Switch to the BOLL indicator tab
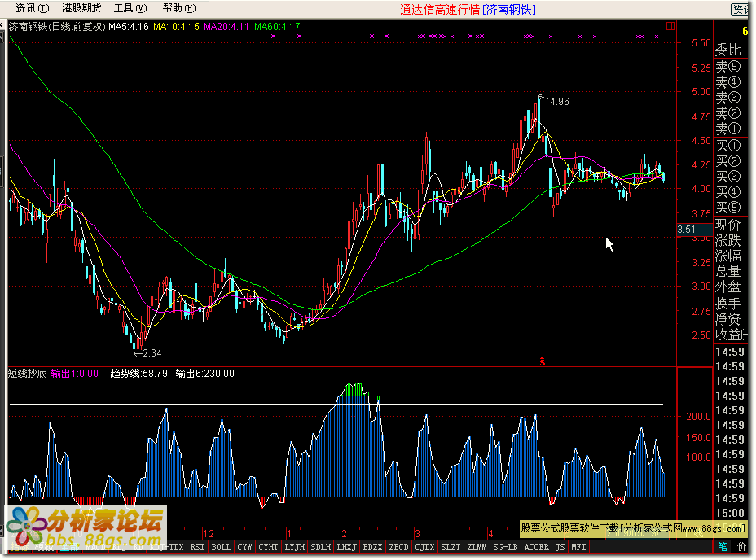This screenshot has height=560, width=756. 222,547
